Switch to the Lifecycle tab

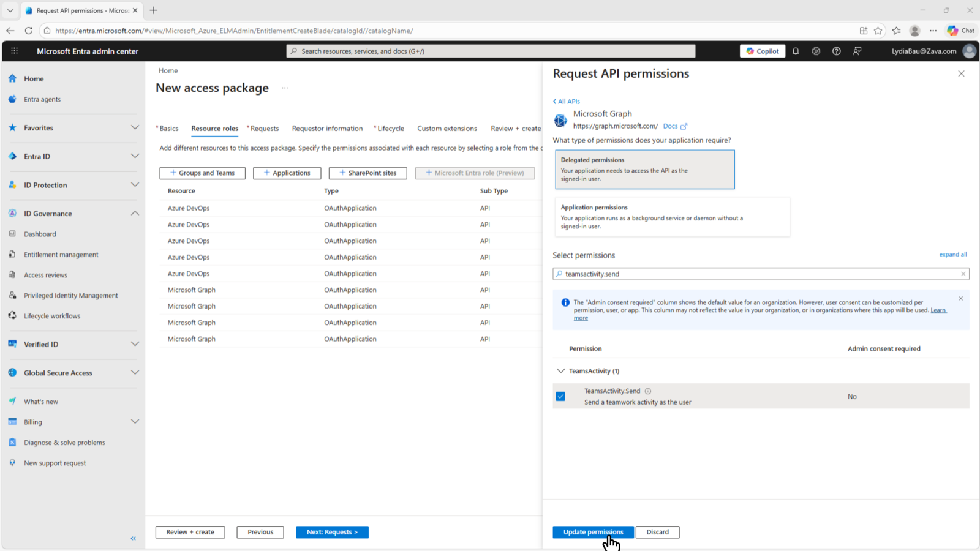click(x=389, y=129)
